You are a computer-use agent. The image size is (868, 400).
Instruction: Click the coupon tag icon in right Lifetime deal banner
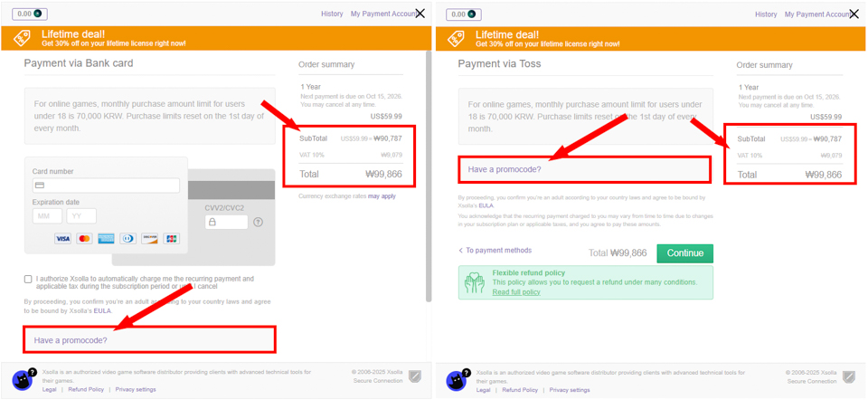pos(456,38)
